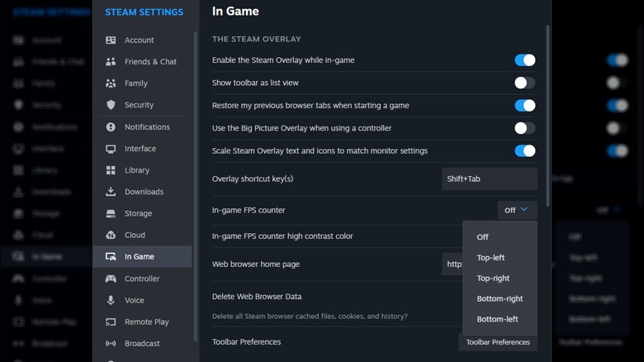
Task: Click the Overlay shortcut key field
Action: click(x=489, y=179)
